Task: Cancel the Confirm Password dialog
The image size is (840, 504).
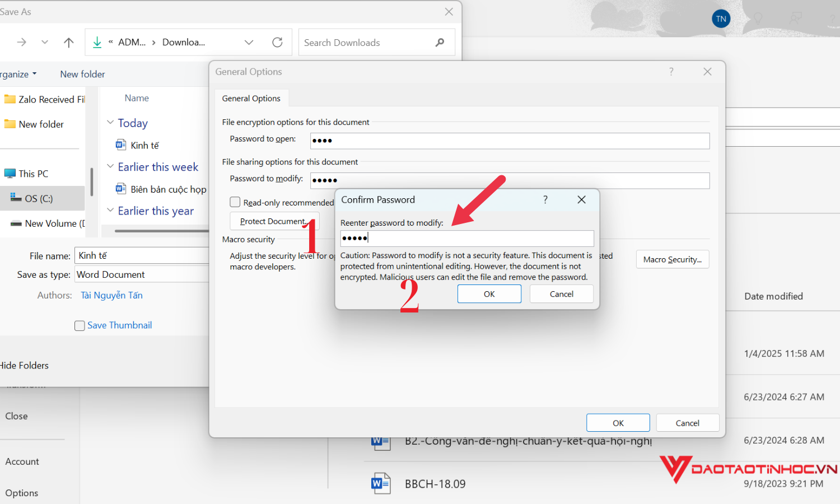Action: pyautogui.click(x=561, y=294)
